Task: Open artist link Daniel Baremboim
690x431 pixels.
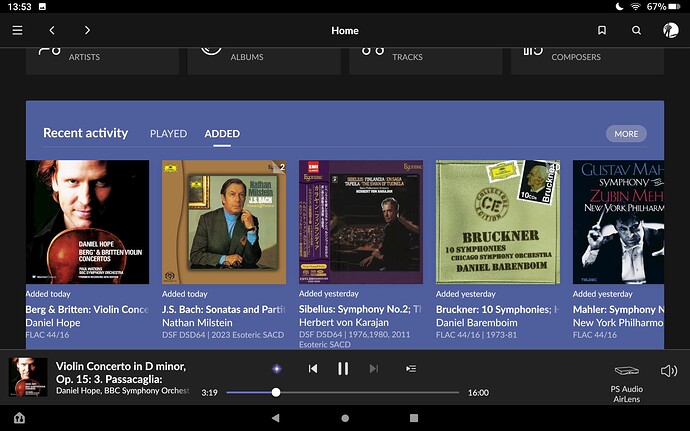Action: pos(477,323)
